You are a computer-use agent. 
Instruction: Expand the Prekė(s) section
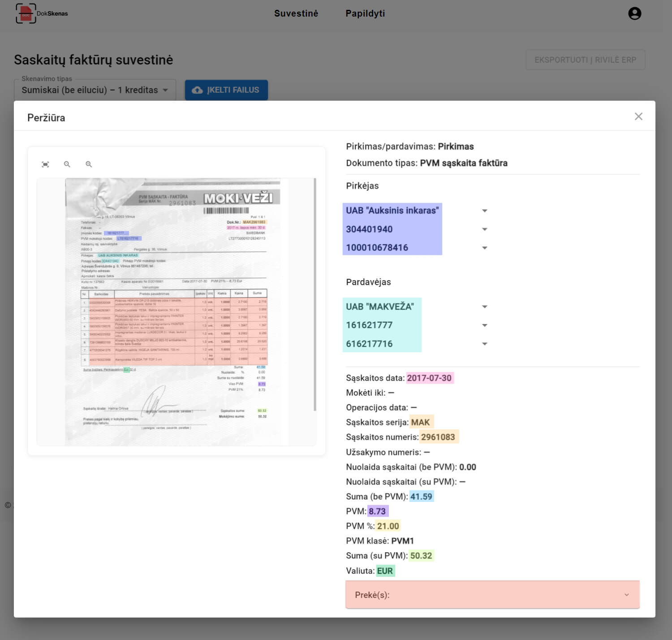626,595
